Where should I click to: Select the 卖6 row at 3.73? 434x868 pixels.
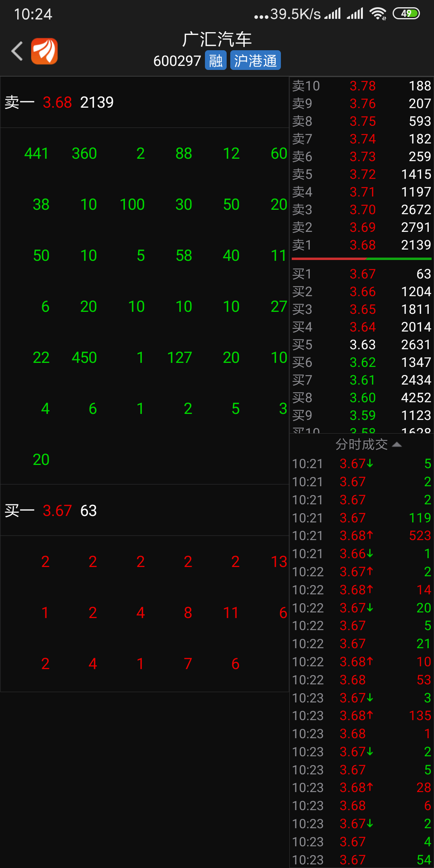362,157
